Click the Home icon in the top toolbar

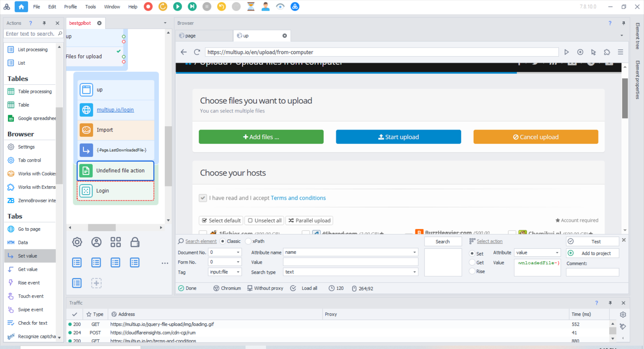click(x=21, y=7)
